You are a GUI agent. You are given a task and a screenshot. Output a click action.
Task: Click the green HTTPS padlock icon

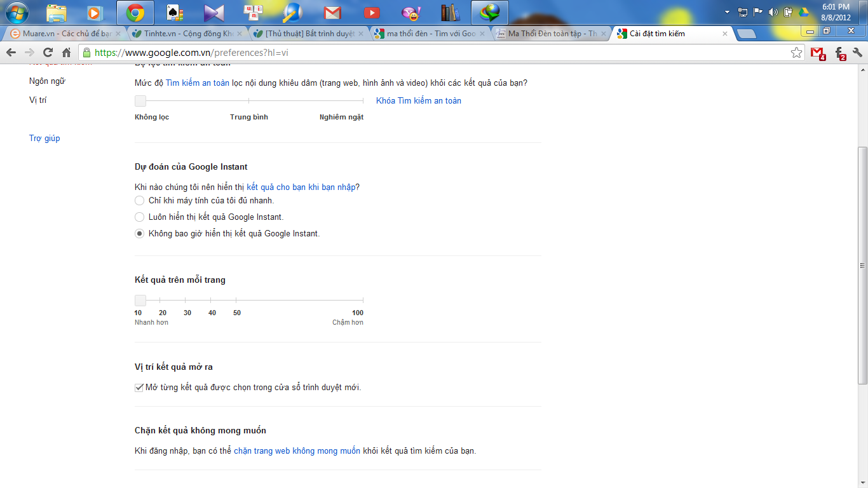pos(87,53)
